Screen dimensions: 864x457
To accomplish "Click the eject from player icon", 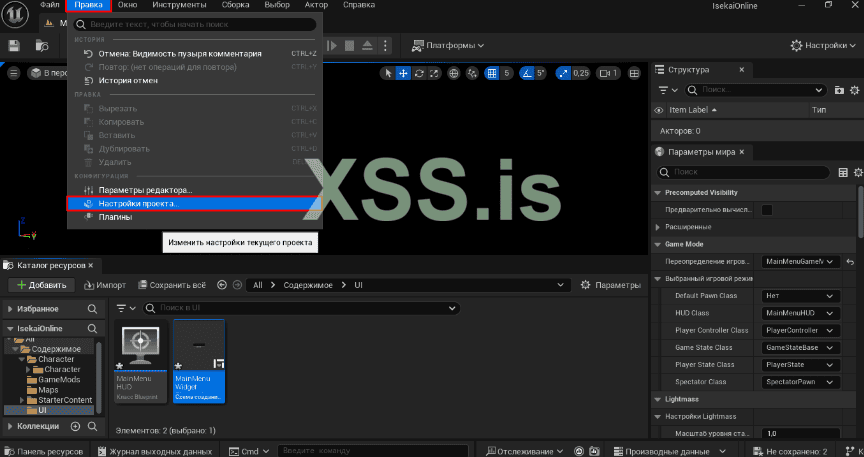I will (x=368, y=46).
